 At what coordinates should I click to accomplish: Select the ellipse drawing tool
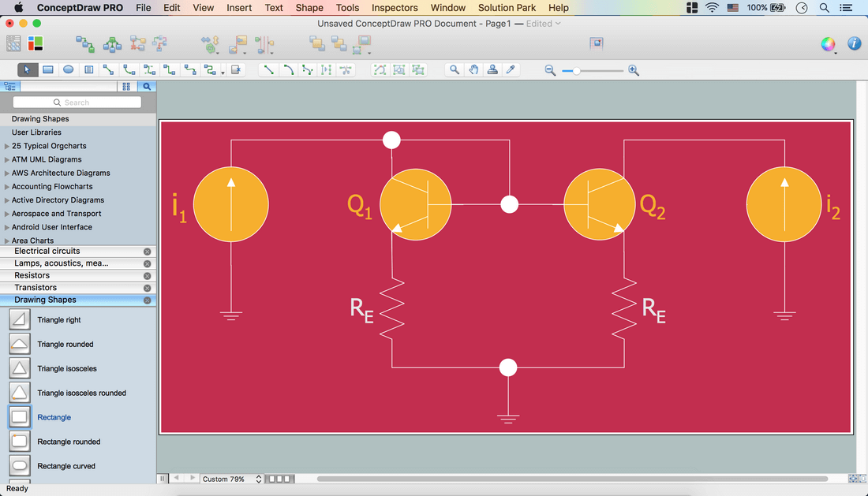[x=69, y=69]
